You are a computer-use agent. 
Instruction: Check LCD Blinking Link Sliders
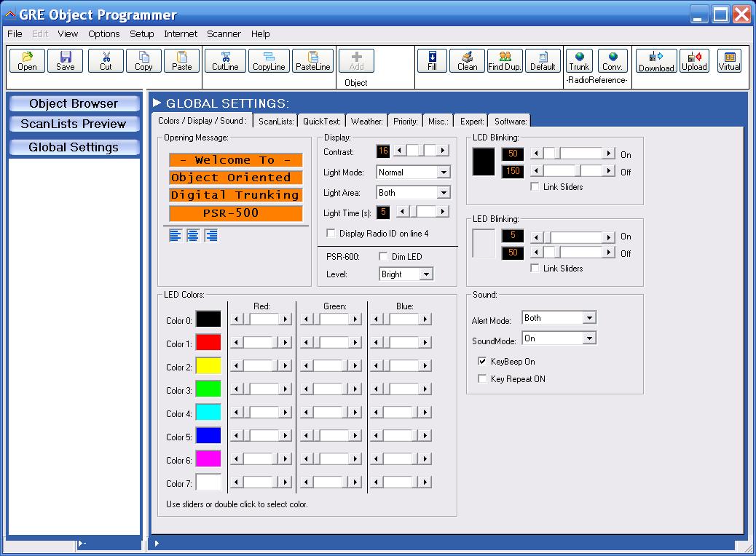(535, 186)
